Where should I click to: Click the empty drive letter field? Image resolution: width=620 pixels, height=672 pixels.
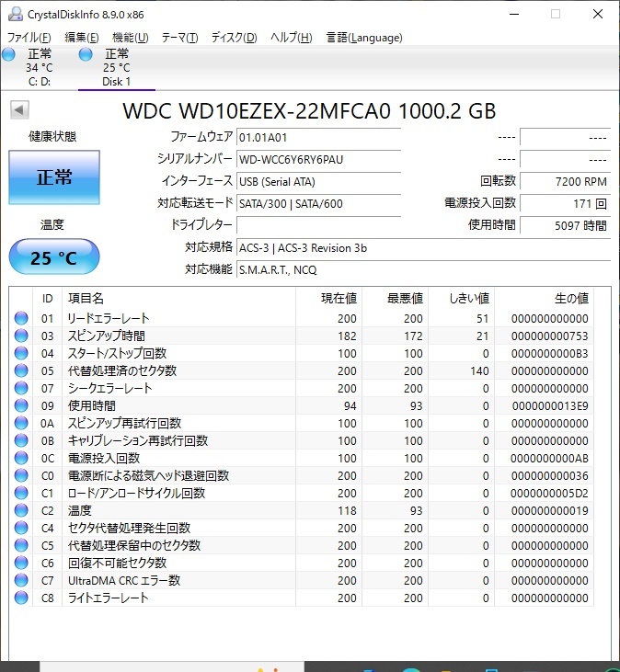(318, 225)
